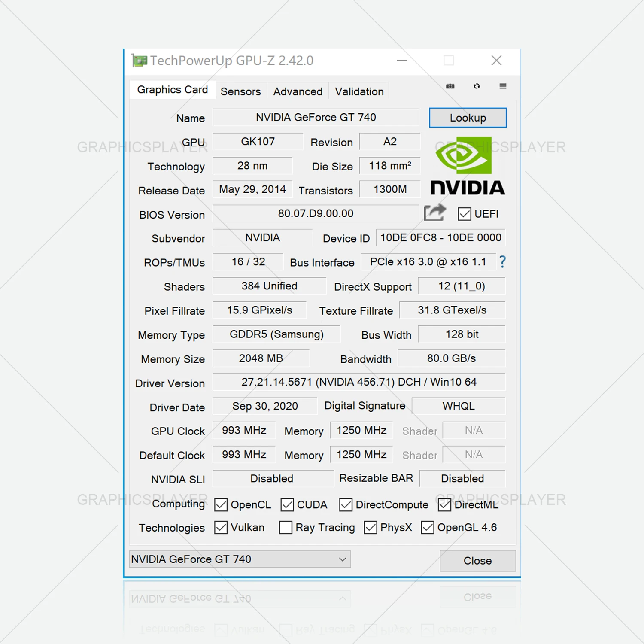Close the window with the title bar X

[x=496, y=61]
